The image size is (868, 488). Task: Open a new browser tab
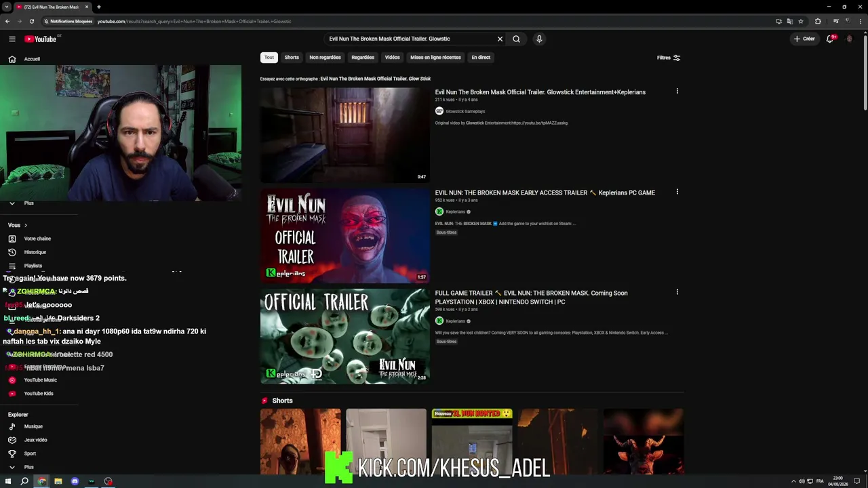[99, 7]
